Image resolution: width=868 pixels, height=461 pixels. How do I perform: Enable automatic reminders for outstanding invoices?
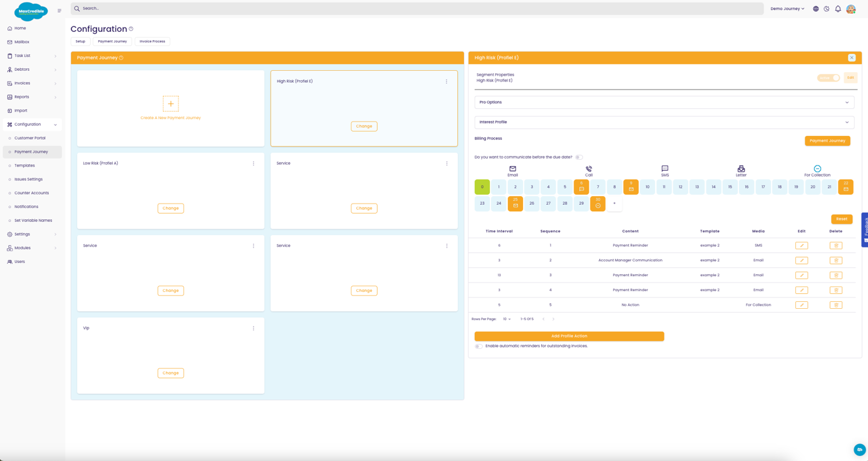478,346
